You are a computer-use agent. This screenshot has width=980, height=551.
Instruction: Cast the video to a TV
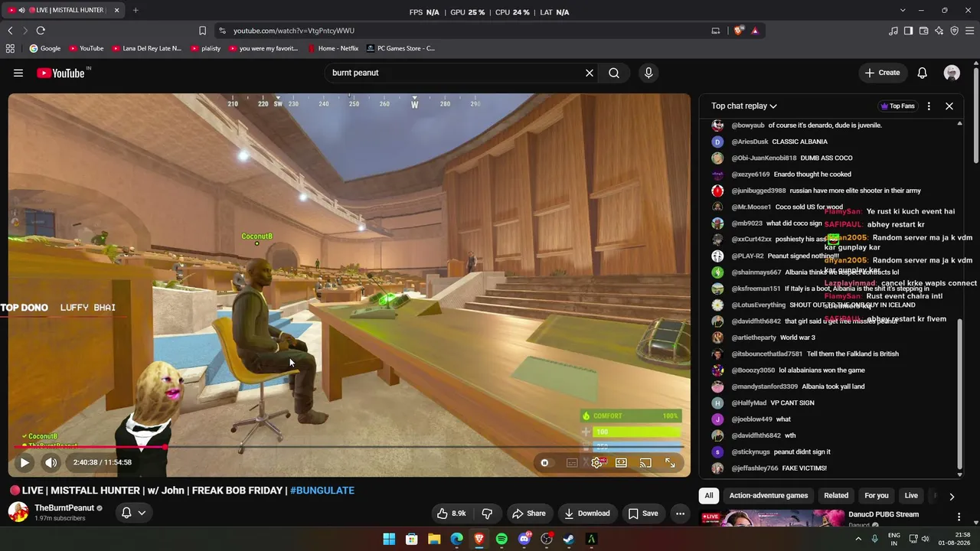click(x=645, y=462)
